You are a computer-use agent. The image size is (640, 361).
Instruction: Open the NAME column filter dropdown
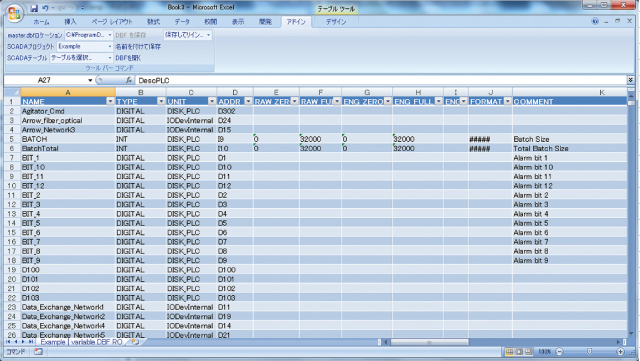(110, 101)
